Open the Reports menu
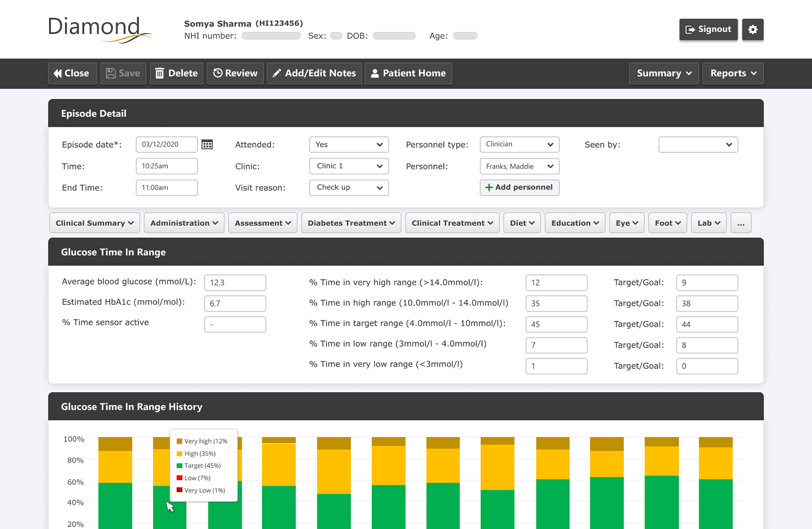This screenshot has width=812, height=529. [x=733, y=73]
